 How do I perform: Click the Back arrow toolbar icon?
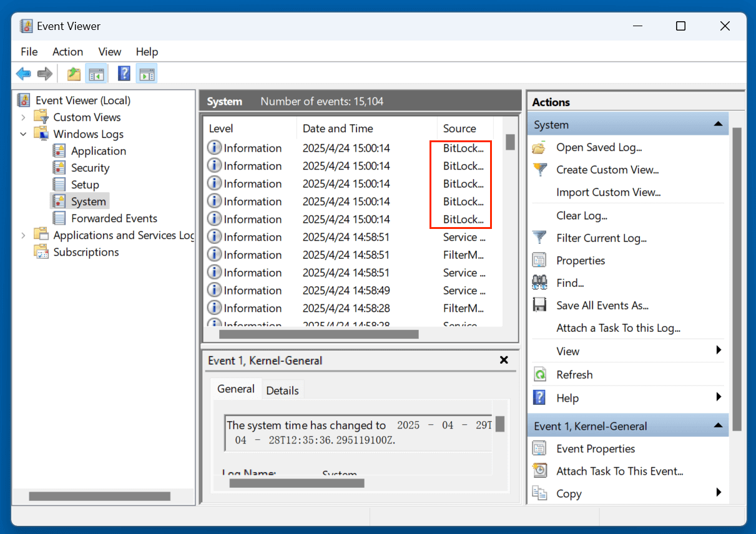pyautogui.click(x=24, y=74)
